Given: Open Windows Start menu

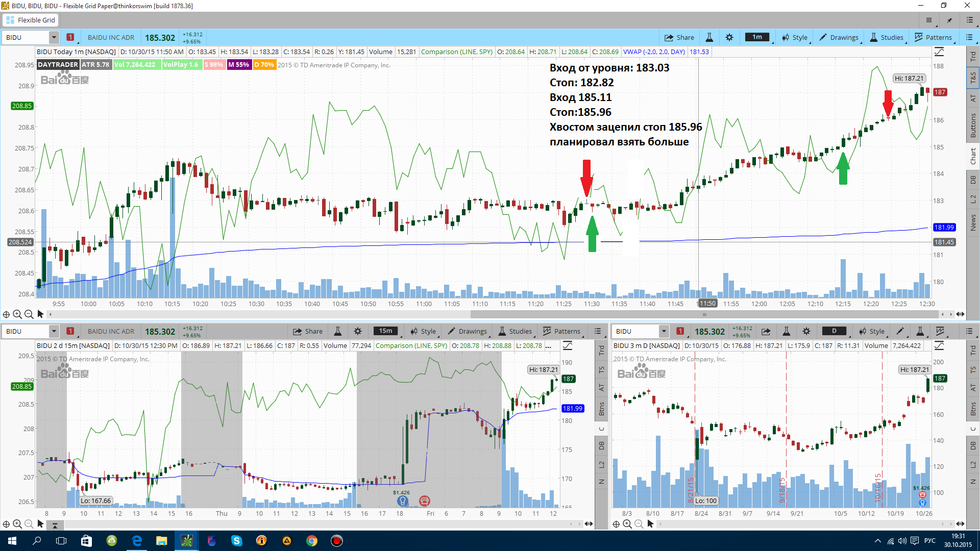Looking at the screenshot, I should [12, 541].
